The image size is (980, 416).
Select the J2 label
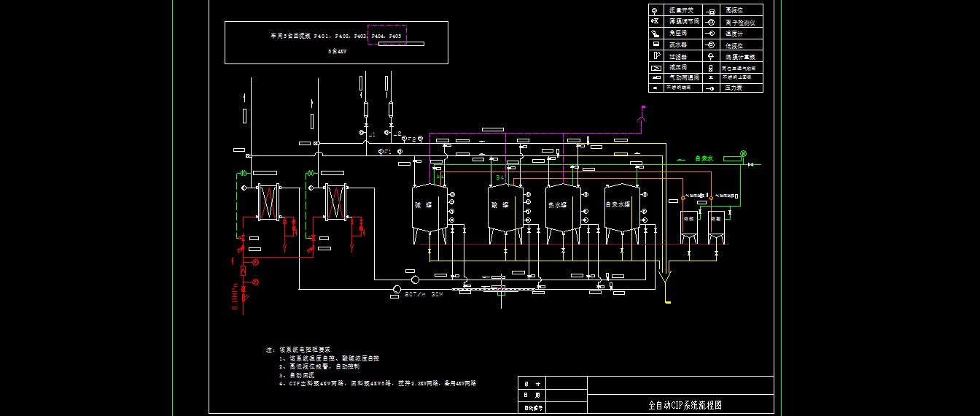397,134
